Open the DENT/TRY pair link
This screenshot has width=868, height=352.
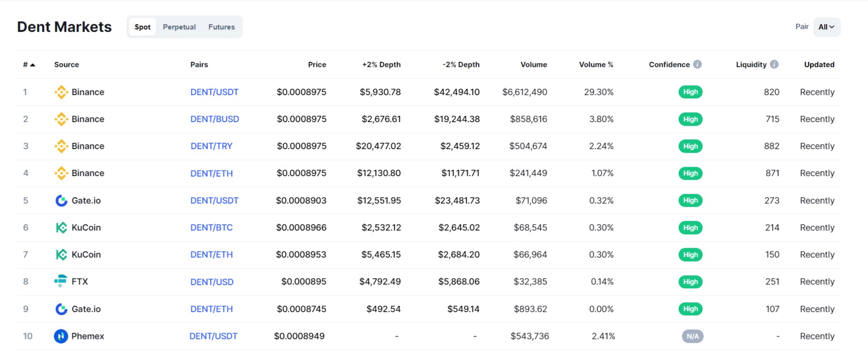click(211, 146)
